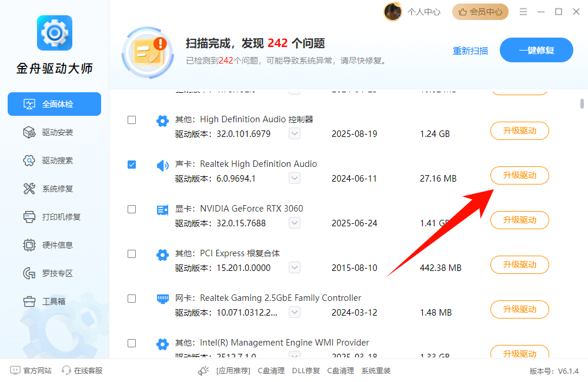Click 升级驱动 for High Definition Audio 控制器
The height and width of the screenshot is (382, 588).
pos(520,131)
